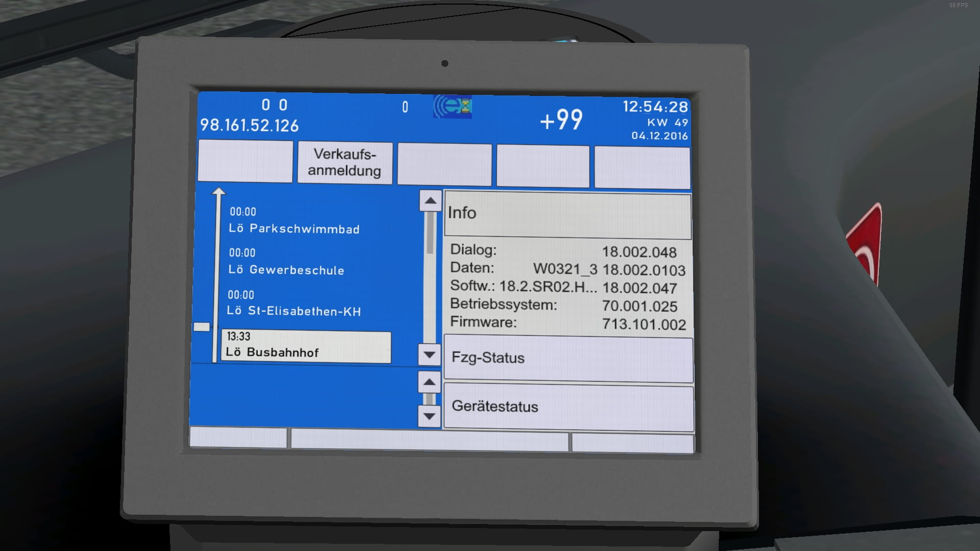980x551 pixels.
Task: Click the e-ticket logo icon in header
Action: (x=452, y=107)
